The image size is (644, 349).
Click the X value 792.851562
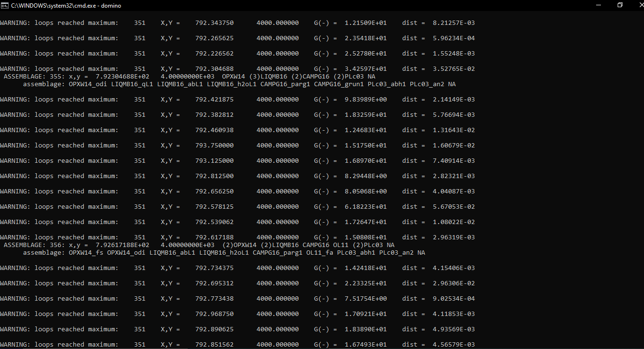click(214, 345)
